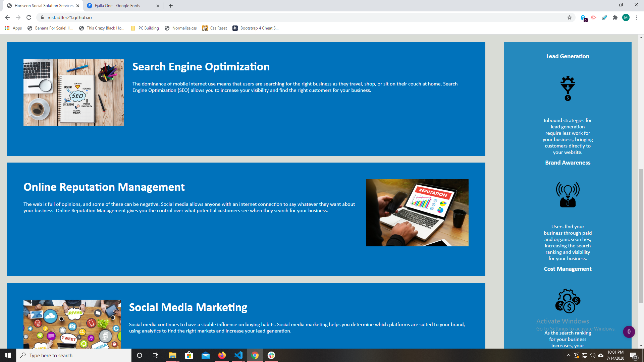Click the browser extensions puzzle icon
This screenshot has width=644, height=362.
tap(615, 17)
